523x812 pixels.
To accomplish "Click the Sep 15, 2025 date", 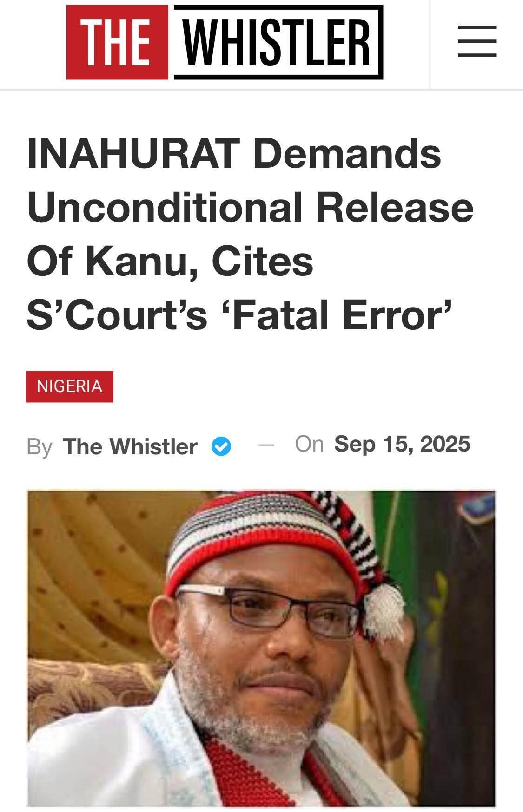I will click(402, 444).
